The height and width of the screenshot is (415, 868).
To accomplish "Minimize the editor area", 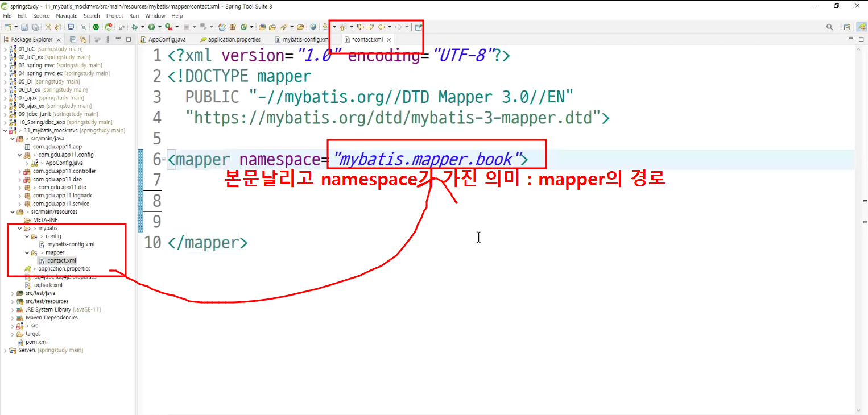I will 852,39.
